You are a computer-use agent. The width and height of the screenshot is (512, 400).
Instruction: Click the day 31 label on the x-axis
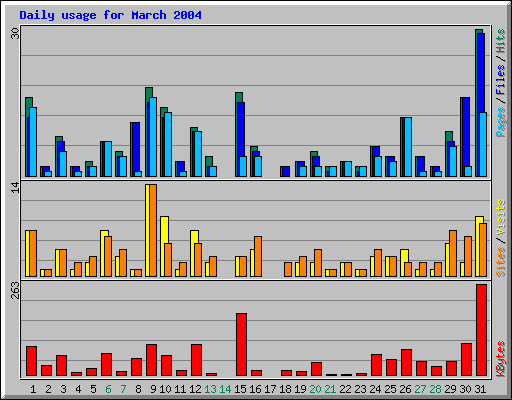[x=480, y=389]
